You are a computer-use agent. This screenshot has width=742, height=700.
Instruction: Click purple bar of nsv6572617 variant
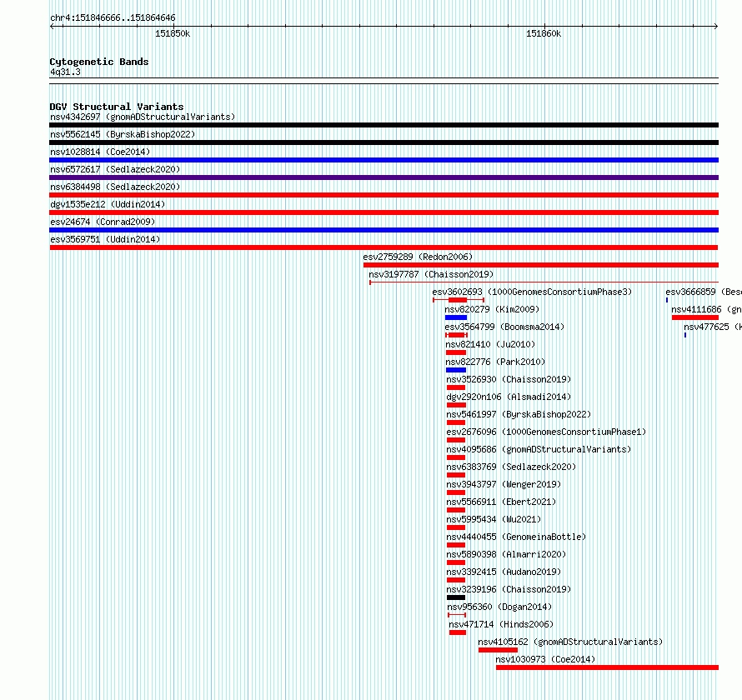click(x=384, y=177)
